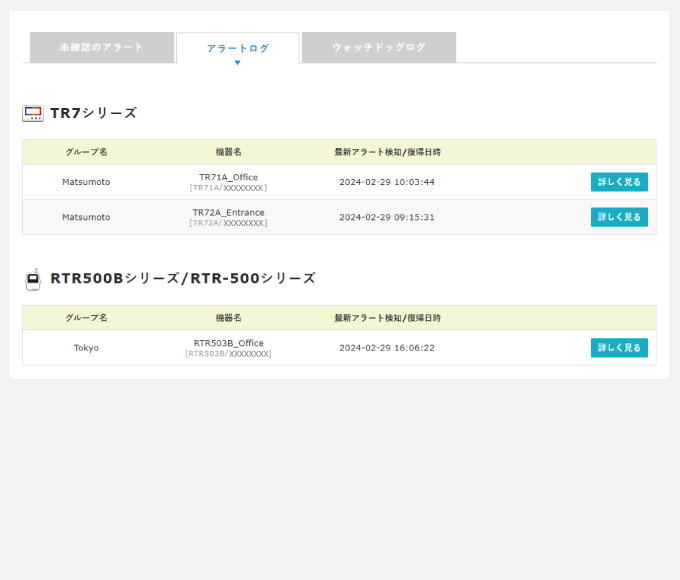Click the RTR500Bシリーズ/RTR-500シリーズ heading
Image resolution: width=680 pixels, height=580 pixels.
click(x=182, y=279)
